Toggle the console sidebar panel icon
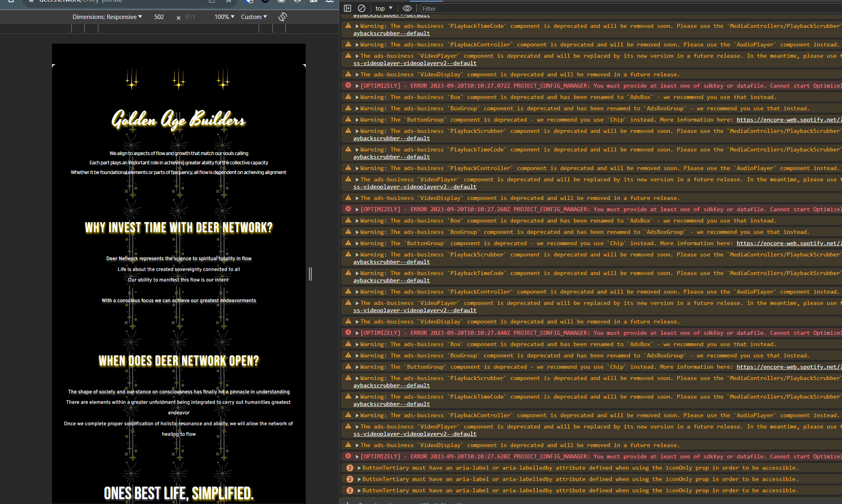 [x=347, y=8]
